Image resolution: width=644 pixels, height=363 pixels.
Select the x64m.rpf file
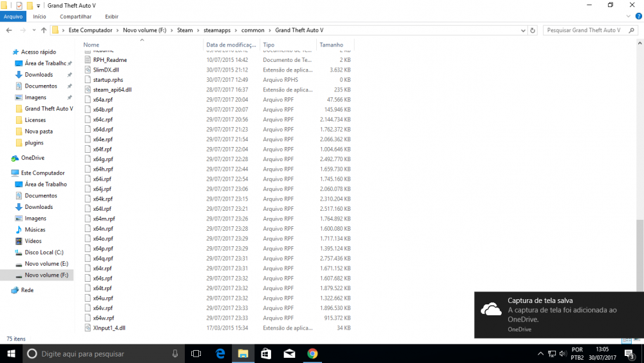pyautogui.click(x=104, y=219)
